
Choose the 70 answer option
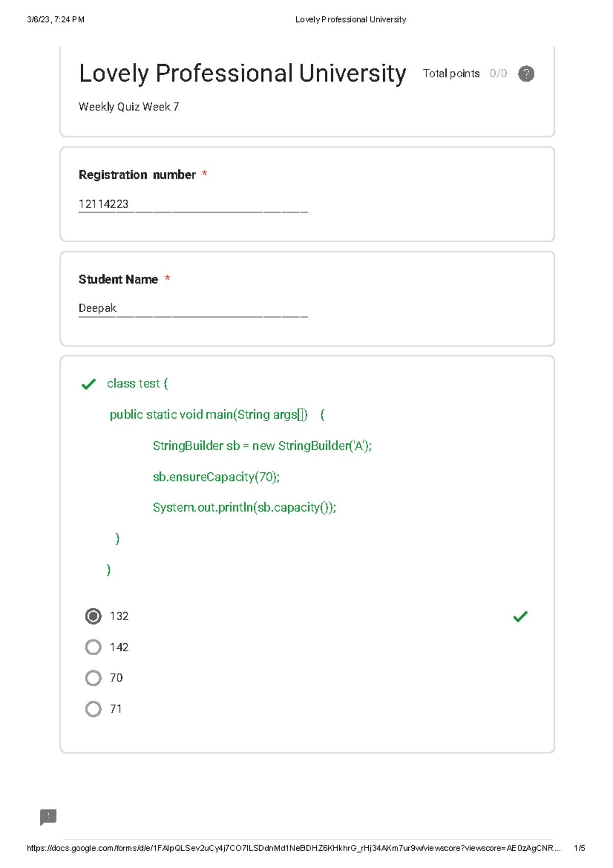[x=93, y=678]
